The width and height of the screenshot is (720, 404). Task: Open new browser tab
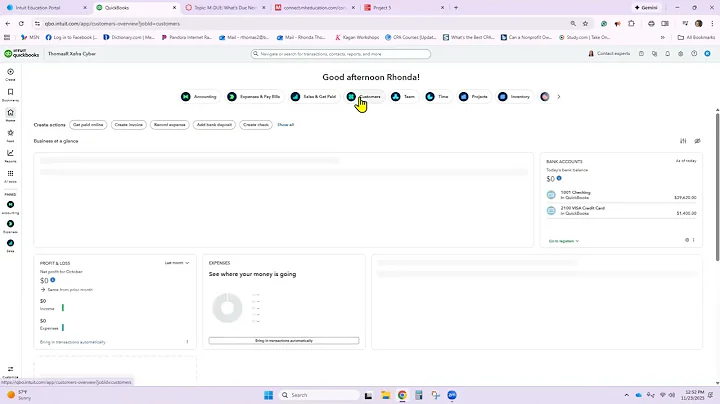tap(456, 8)
